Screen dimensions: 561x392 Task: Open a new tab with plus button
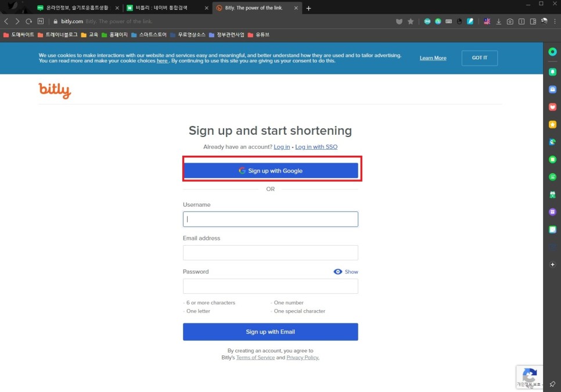[x=308, y=8]
